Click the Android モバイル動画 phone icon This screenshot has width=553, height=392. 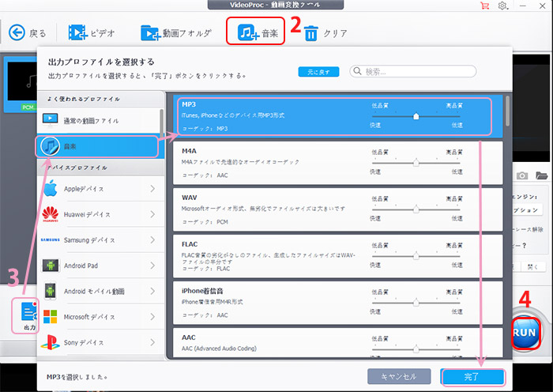(50, 291)
